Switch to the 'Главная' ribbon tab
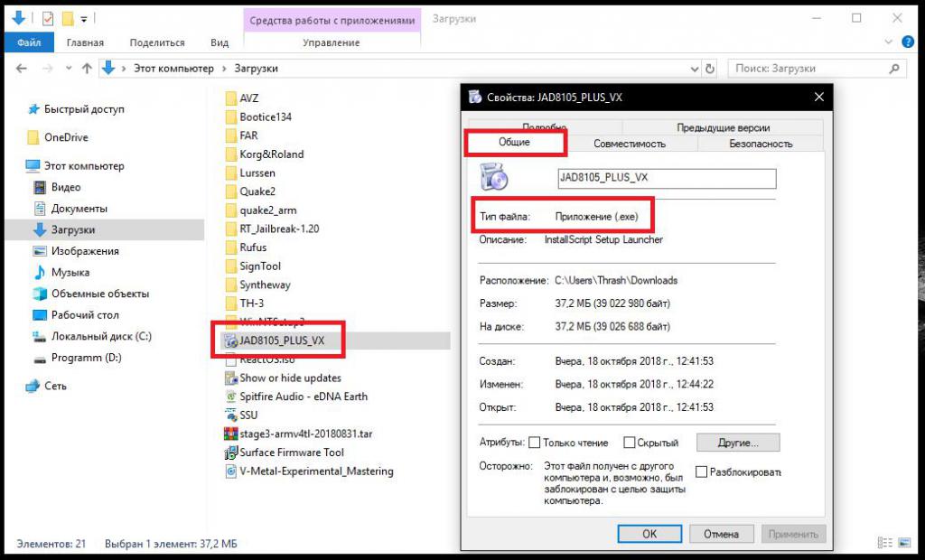The height and width of the screenshot is (560, 925). tap(85, 42)
